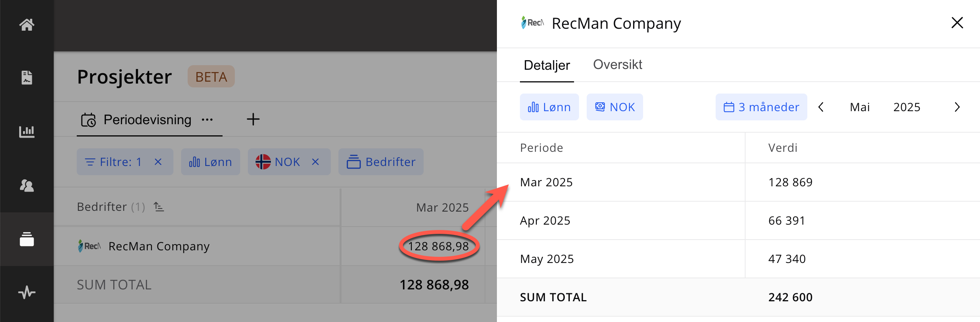
Task: Click the Verdi column header
Action: [x=783, y=148]
